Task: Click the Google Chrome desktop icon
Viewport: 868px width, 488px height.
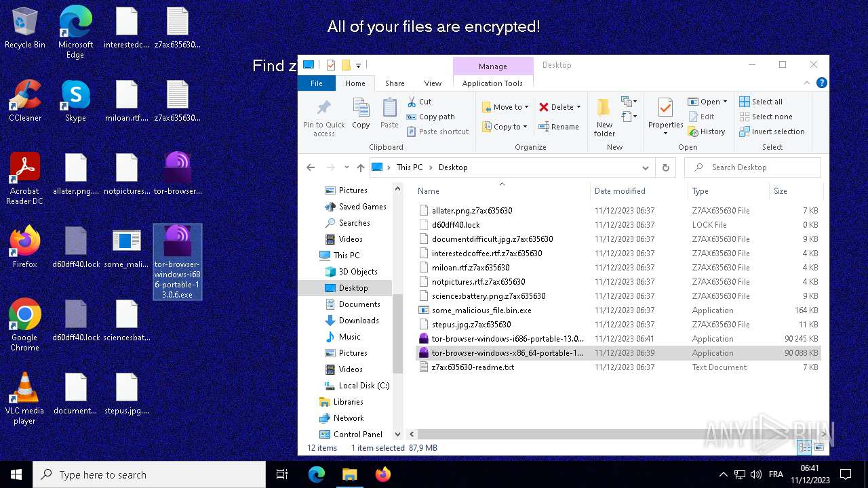Action: [25, 325]
